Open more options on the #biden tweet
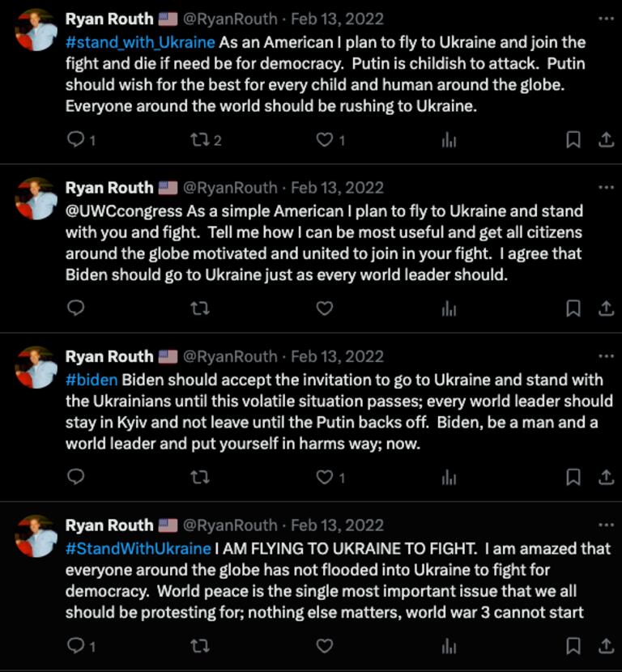The height and width of the screenshot is (672, 622). pyautogui.click(x=605, y=356)
